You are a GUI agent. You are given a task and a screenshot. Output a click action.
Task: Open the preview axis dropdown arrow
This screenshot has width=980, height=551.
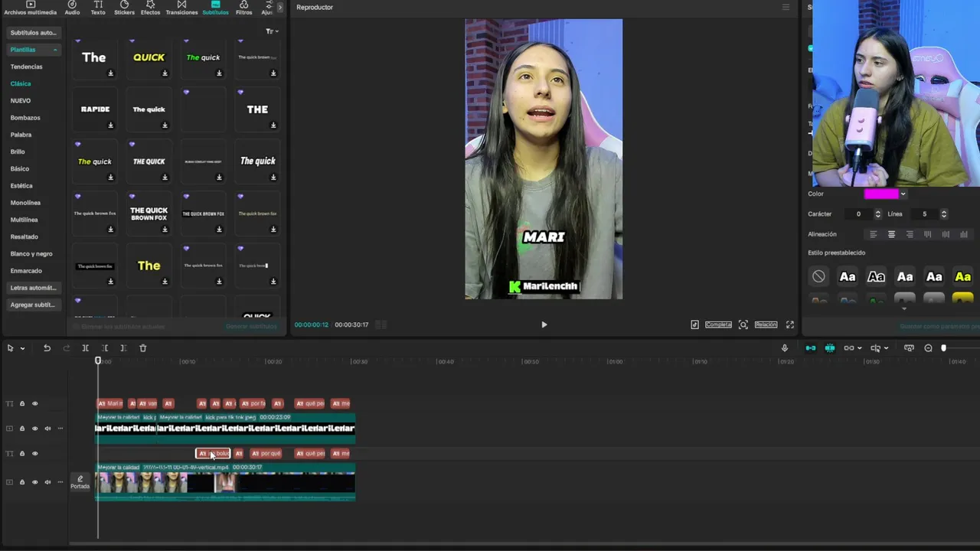pyautogui.click(x=886, y=348)
